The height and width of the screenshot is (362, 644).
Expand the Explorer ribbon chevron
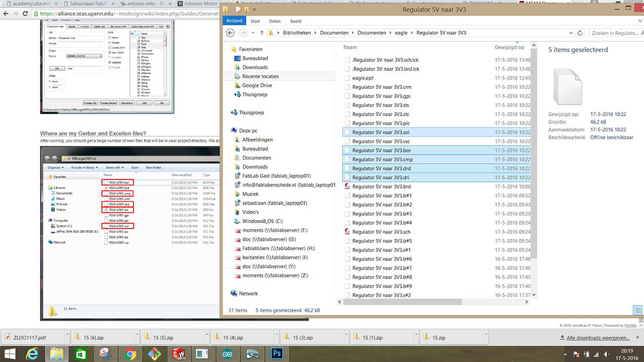[x=640, y=21]
